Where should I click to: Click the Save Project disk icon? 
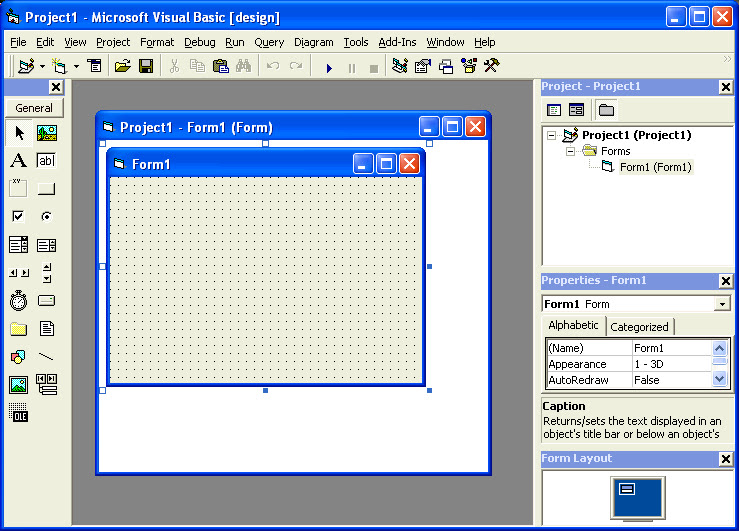146,66
